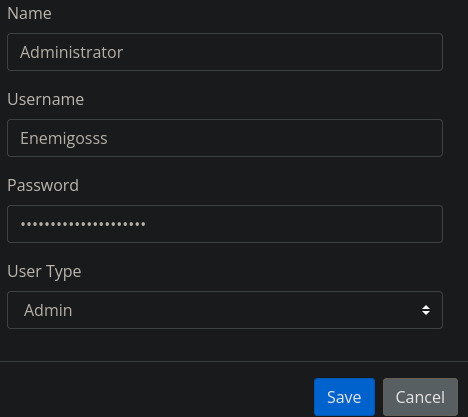Focus the Username input field
Screen dimensions: 468x417
225,138
